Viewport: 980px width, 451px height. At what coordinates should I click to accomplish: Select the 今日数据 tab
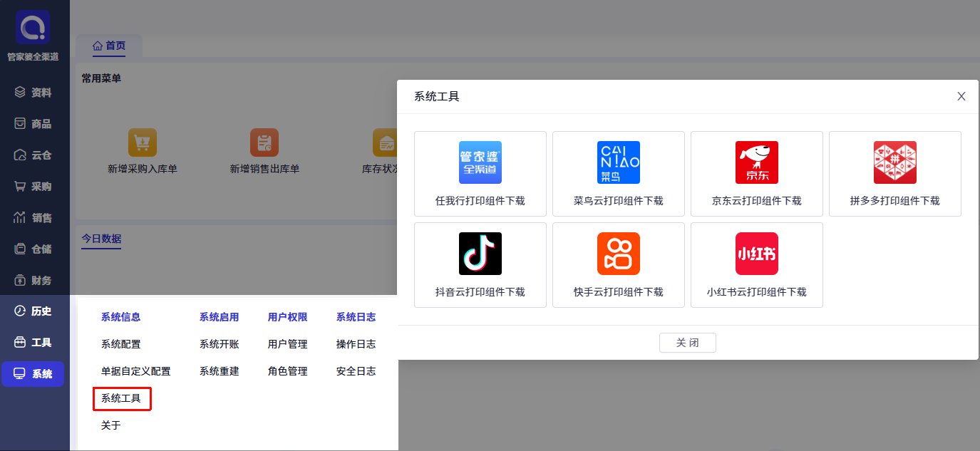[x=101, y=238]
